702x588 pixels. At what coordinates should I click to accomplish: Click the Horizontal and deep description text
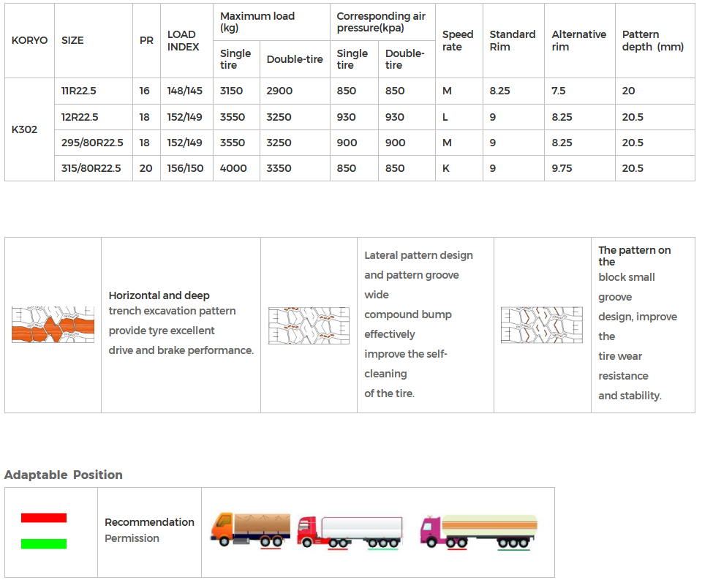point(181,323)
